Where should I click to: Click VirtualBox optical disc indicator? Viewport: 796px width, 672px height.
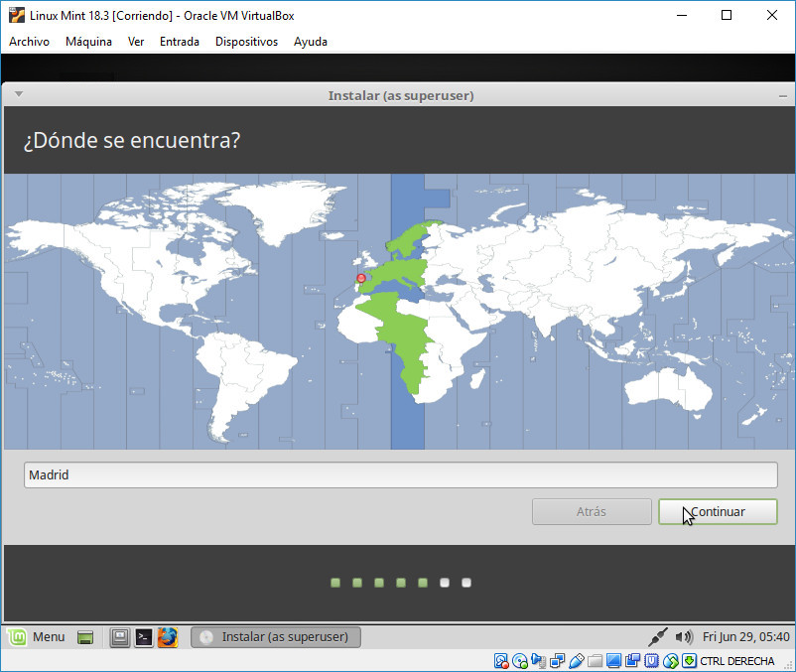(520, 661)
